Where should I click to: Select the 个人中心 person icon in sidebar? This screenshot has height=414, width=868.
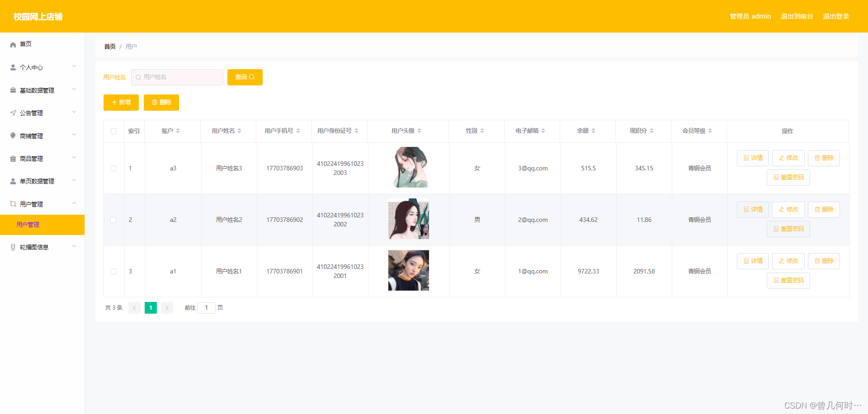12,67
